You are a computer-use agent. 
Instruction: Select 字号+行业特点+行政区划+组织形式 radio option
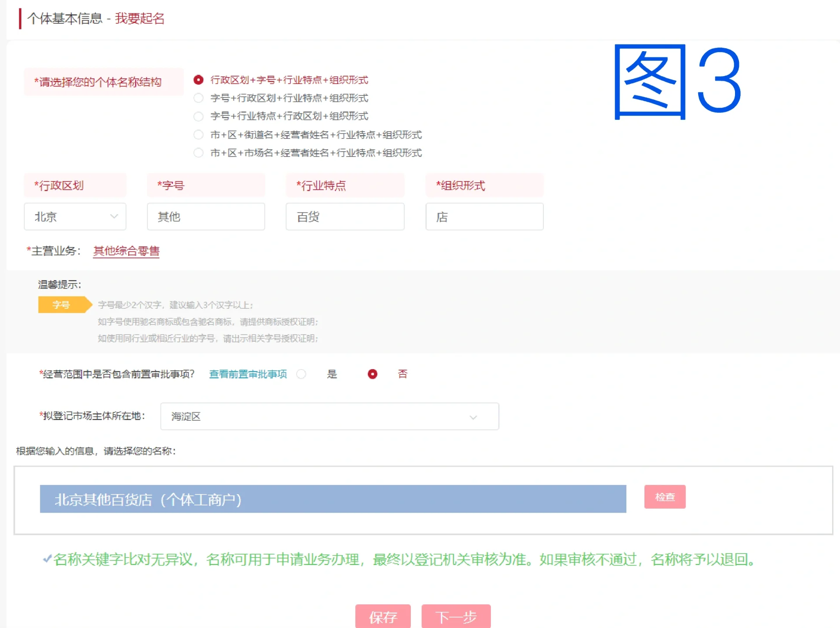198,116
